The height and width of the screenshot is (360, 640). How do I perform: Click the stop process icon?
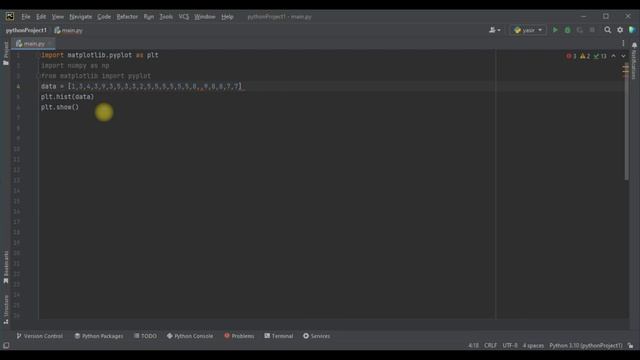592,30
